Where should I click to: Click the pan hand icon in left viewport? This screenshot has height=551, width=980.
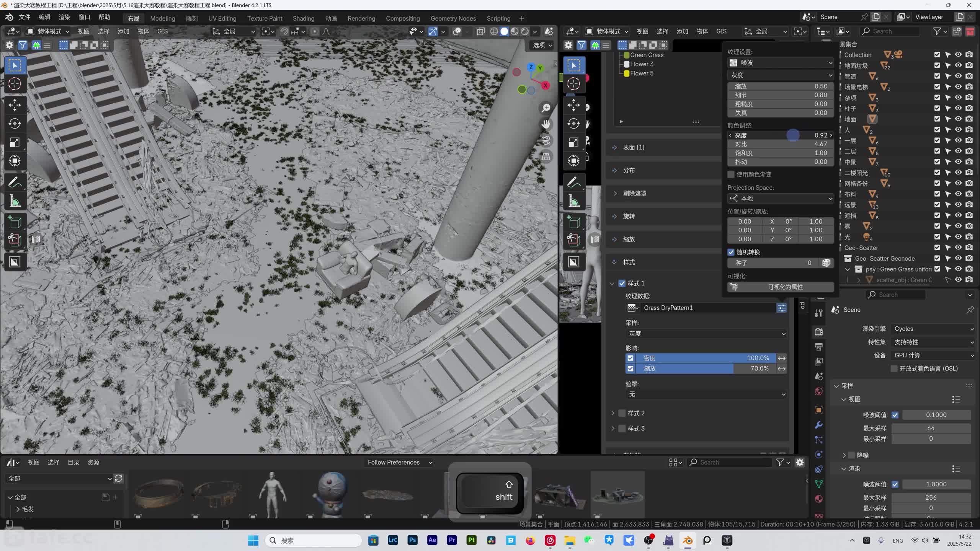click(546, 124)
